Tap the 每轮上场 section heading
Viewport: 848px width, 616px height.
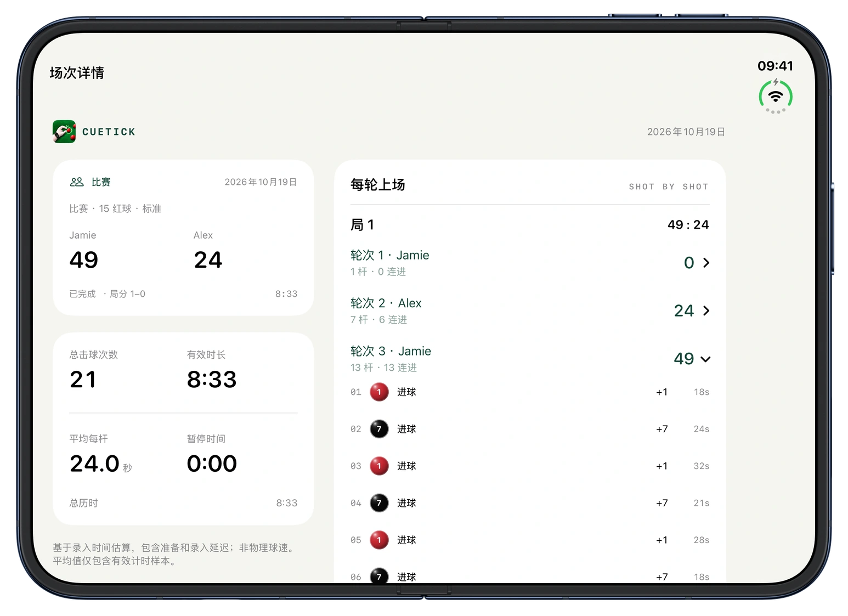click(378, 185)
